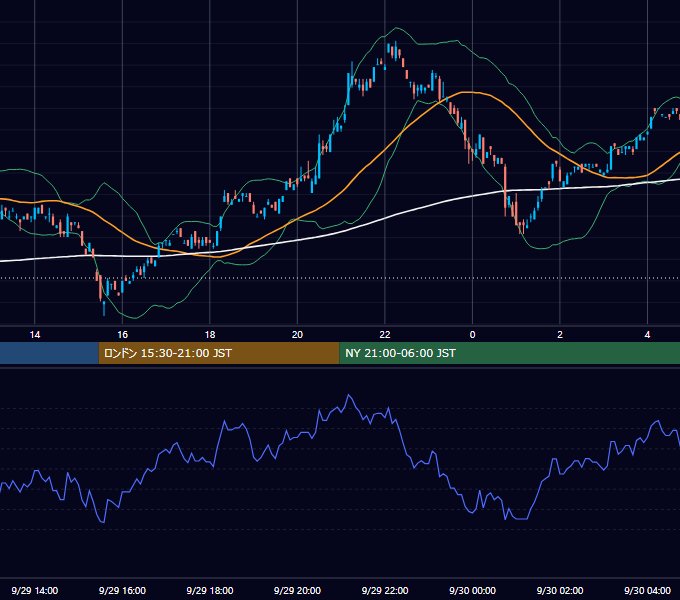Click hour label 20 on price chart axis
The height and width of the screenshot is (600, 680).
(x=298, y=335)
